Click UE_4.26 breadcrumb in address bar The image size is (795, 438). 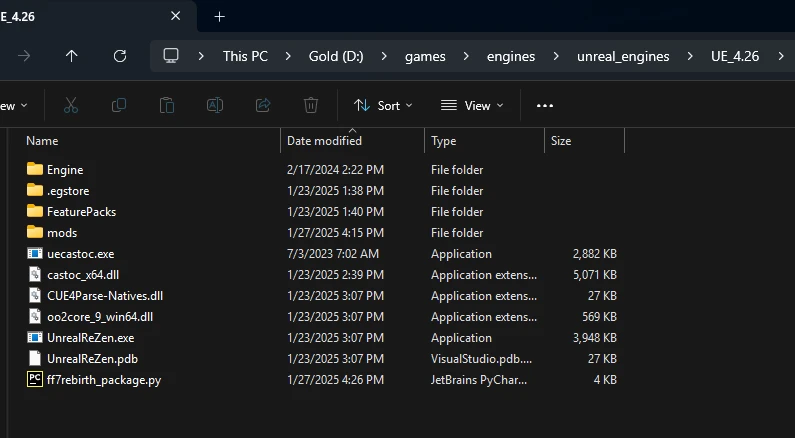click(x=735, y=56)
